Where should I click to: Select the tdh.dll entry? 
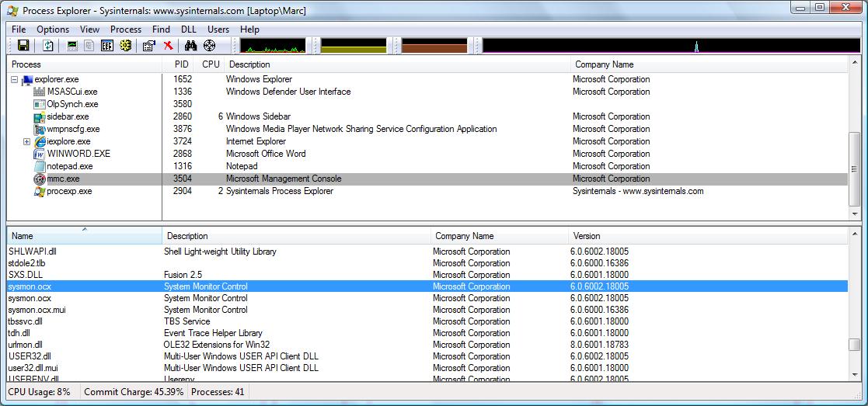coord(18,333)
